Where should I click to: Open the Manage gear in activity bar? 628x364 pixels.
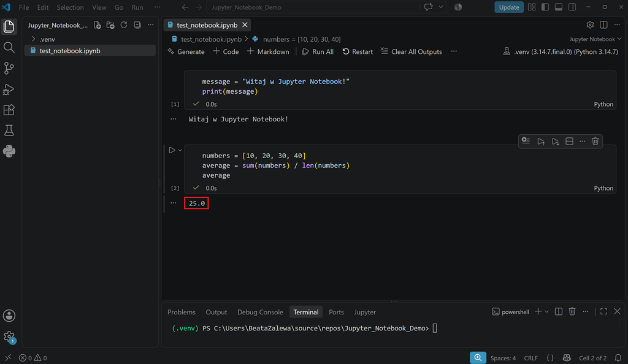pos(9,336)
